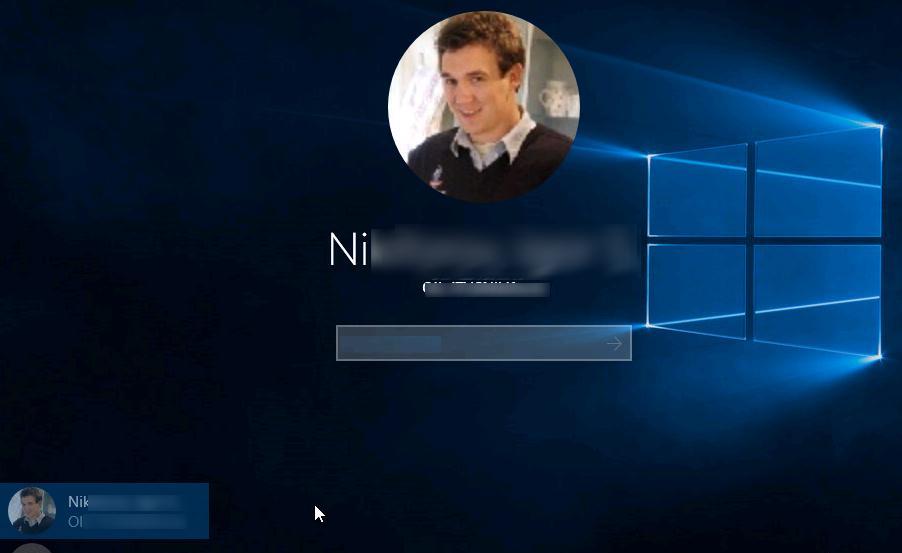902x553 pixels.
Task: Click the "Ol" subtext line in the user tile
Action: [x=74, y=521]
